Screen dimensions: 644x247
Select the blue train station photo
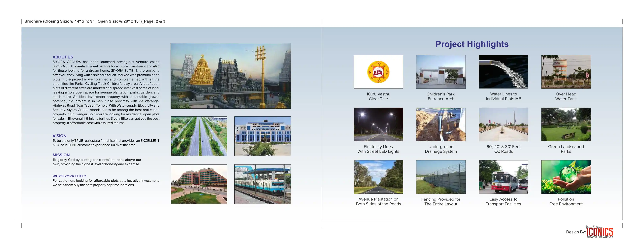click(262, 184)
